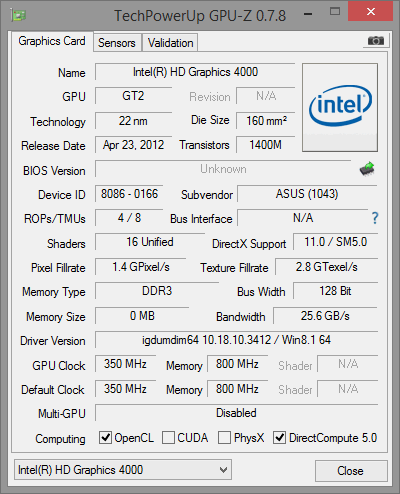Viewport: 400px width, 494px height.
Task: Click the Memory Type field DDR3
Action: [157, 291]
